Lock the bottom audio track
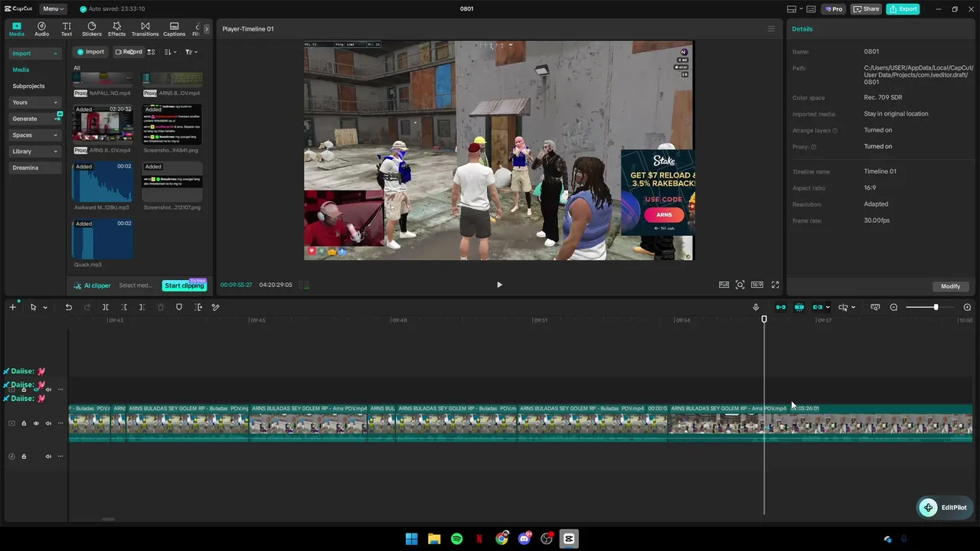The image size is (980, 551). click(x=24, y=457)
